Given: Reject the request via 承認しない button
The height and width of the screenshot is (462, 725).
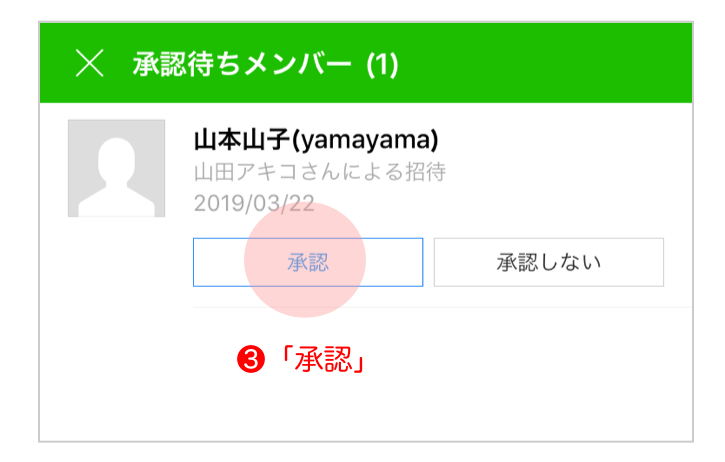Looking at the screenshot, I should coord(549,262).
